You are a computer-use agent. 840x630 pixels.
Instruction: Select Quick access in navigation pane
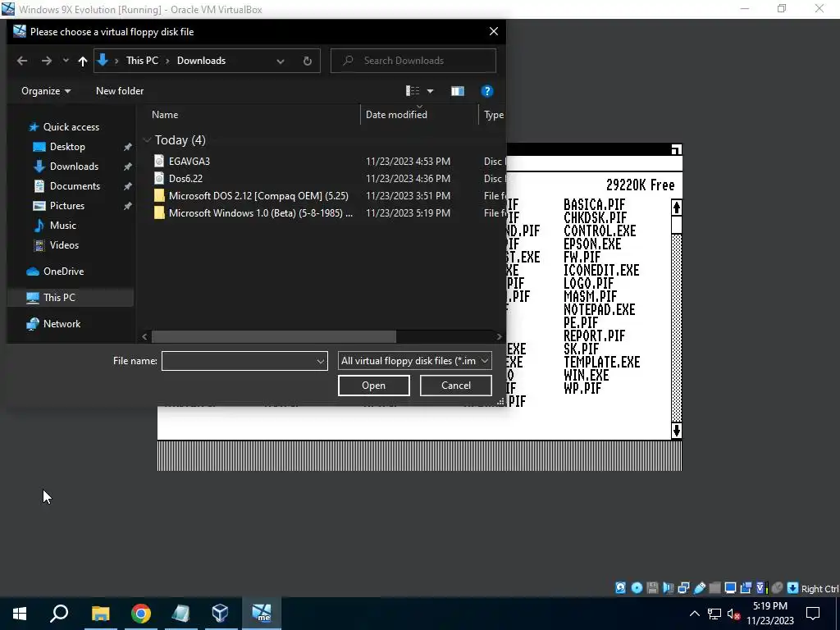(71, 127)
